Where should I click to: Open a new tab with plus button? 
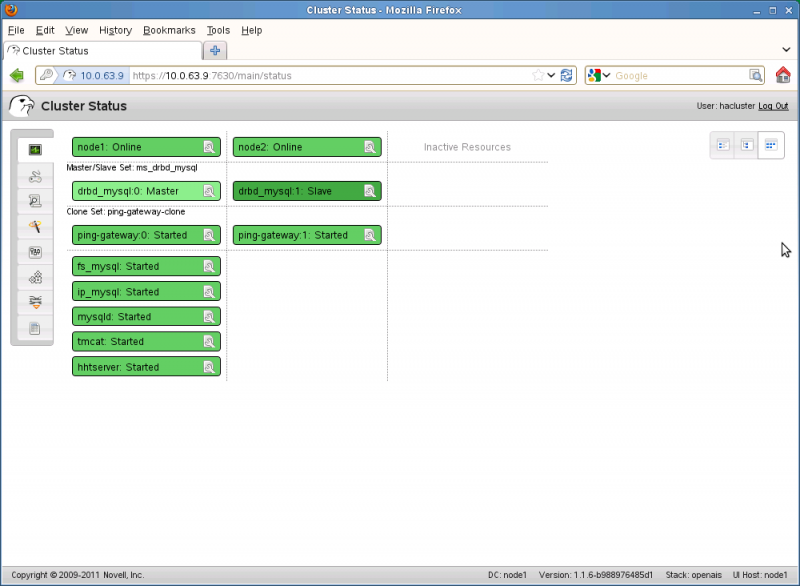tap(215, 50)
